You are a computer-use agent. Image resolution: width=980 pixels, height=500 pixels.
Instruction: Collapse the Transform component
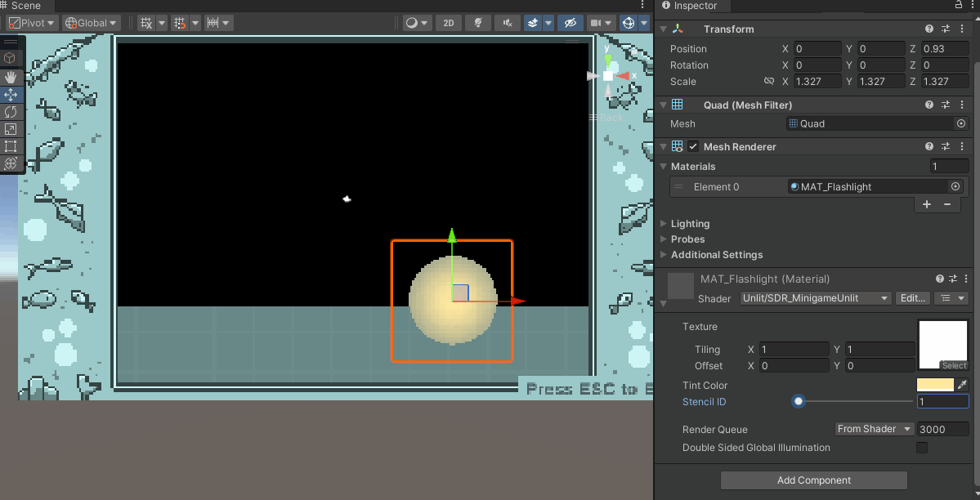[x=664, y=29]
